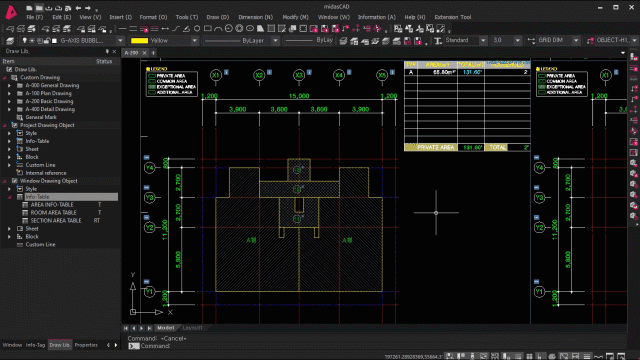The width and height of the screenshot is (640, 360).
Task: Switch to the Window panel tab
Action: click(x=12, y=345)
